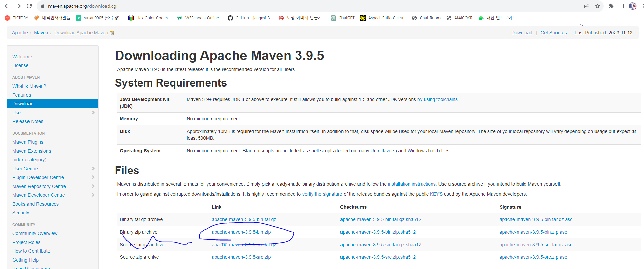Bookmark this page with the star icon
Screen dimensions: 644x269
coord(598,6)
